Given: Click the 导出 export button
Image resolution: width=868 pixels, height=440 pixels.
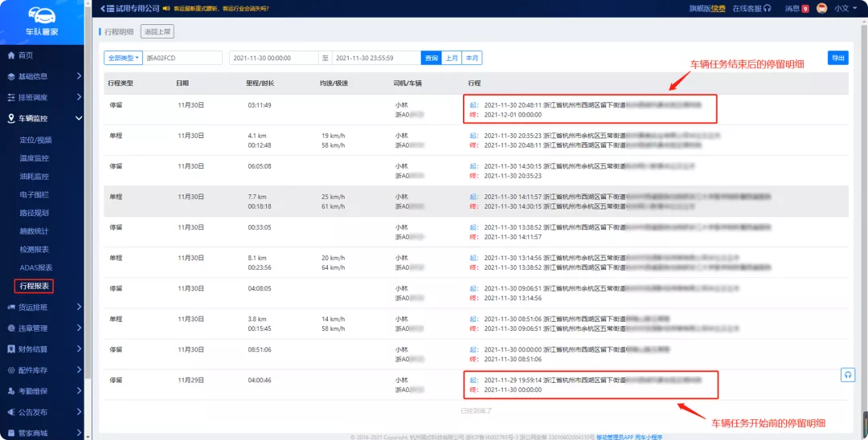Looking at the screenshot, I should click(837, 58).
